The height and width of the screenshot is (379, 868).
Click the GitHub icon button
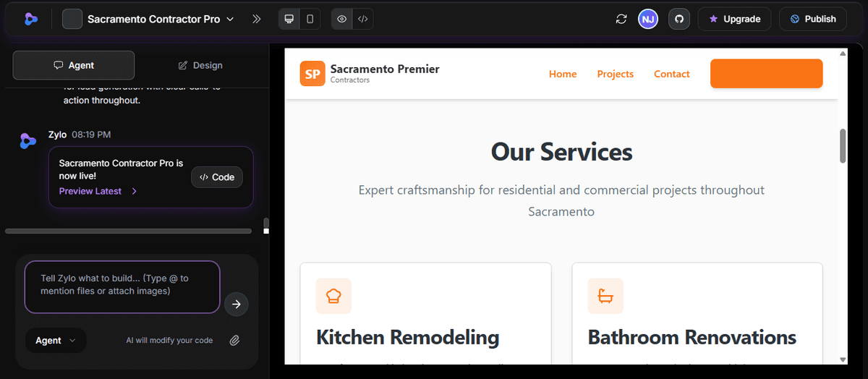pos(678,19)
